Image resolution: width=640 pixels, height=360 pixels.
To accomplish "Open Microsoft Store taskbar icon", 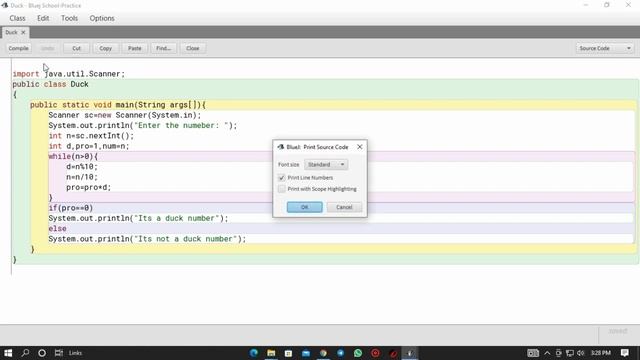I will click(288, 353).
